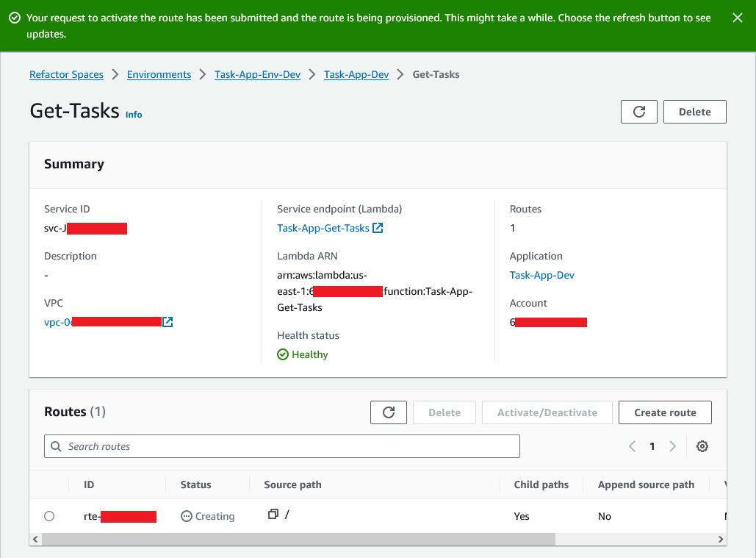The image size is (756, 558).
Task: Click the Summary panel heading
Action: coord(73,164)
